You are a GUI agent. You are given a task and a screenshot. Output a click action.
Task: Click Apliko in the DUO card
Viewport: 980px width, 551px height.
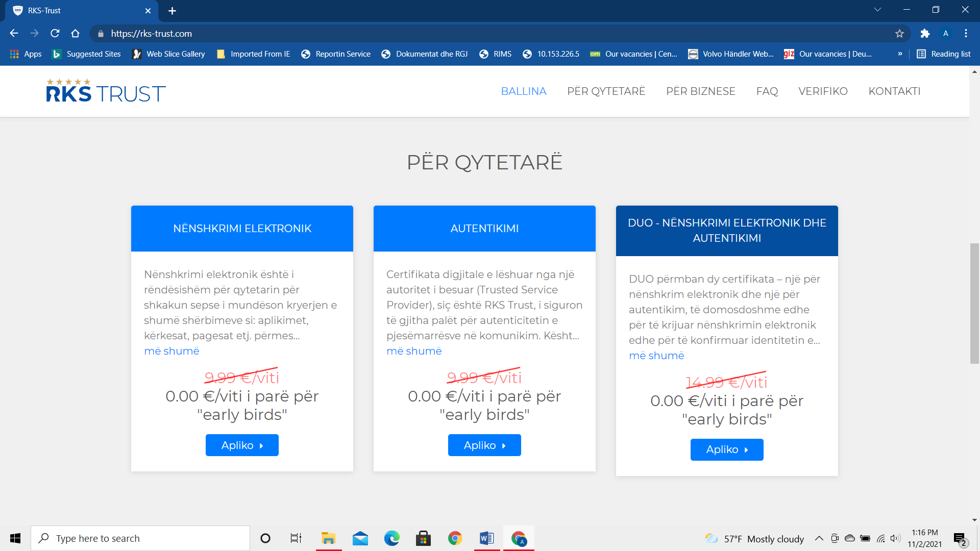pyautogui.click(x=727, y=449)
